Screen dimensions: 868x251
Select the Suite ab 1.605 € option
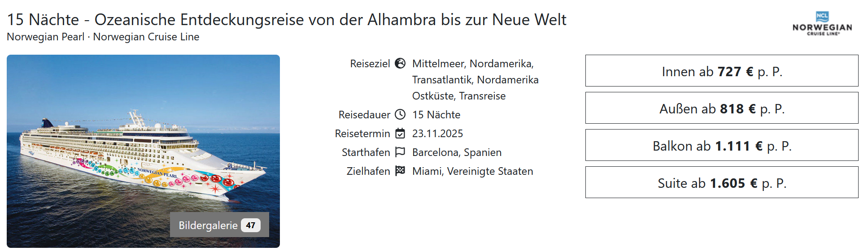coord(721,182)
